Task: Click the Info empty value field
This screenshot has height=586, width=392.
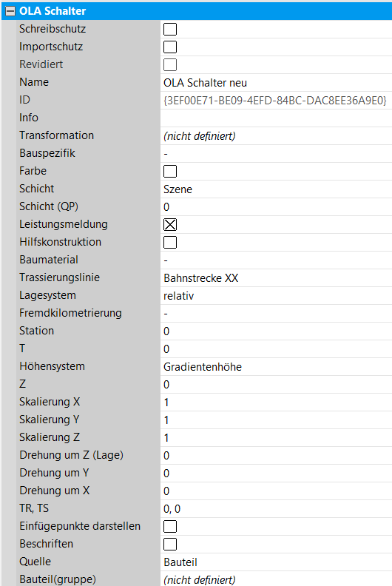Action: (276, 118)
